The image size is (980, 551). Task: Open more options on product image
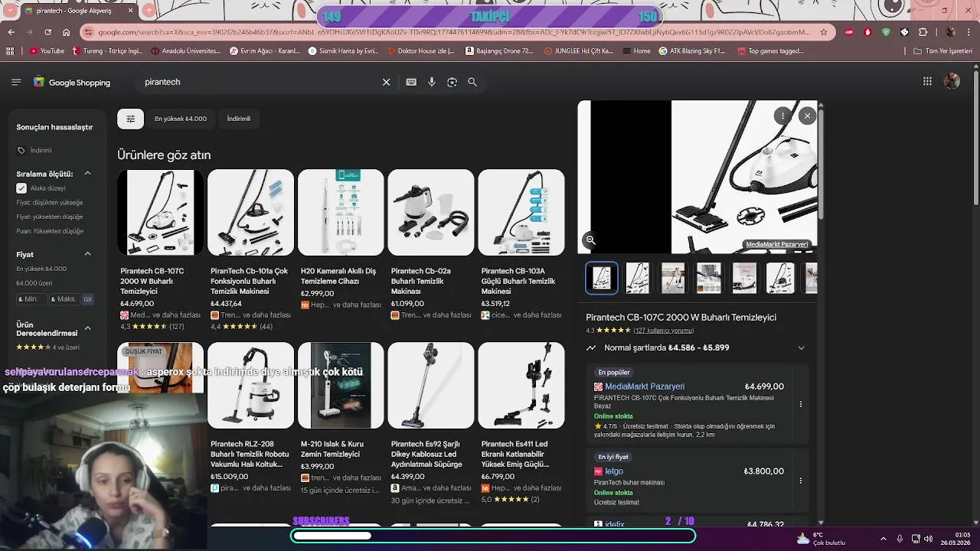click(x=782, y=116)
